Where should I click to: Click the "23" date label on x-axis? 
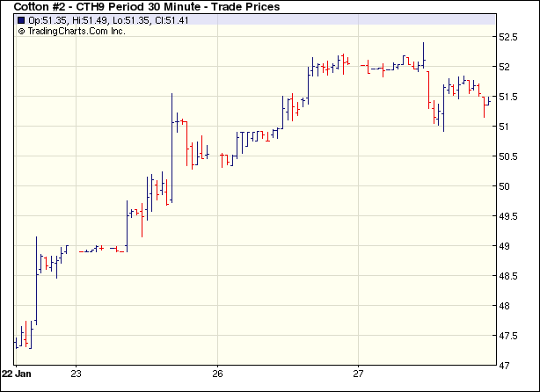[77, 372]
